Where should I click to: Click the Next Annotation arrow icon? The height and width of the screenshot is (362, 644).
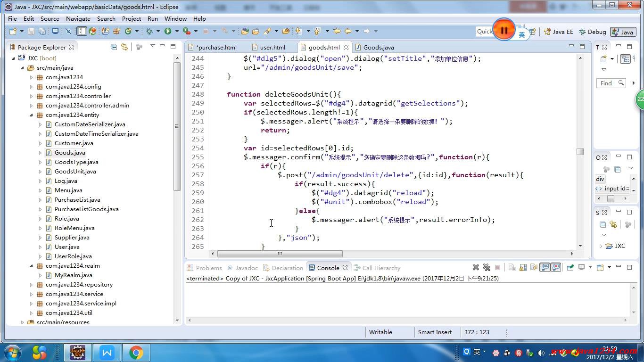(298, 31)
